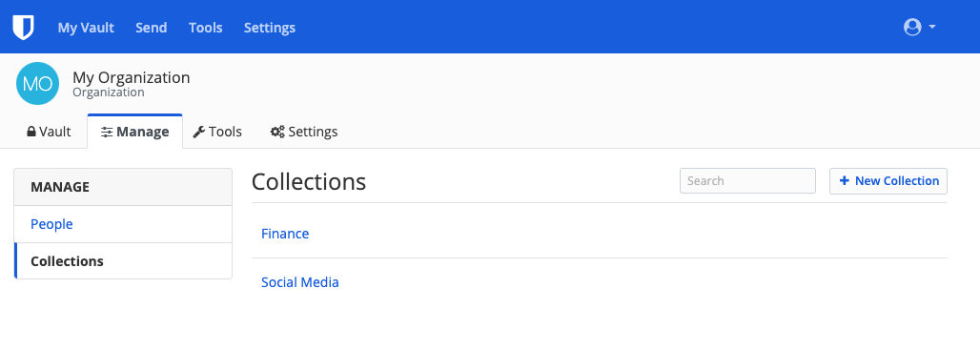Click the sliders icon on Manage tab
This screenshot has height=350, width=980.
tap(107, 132)
